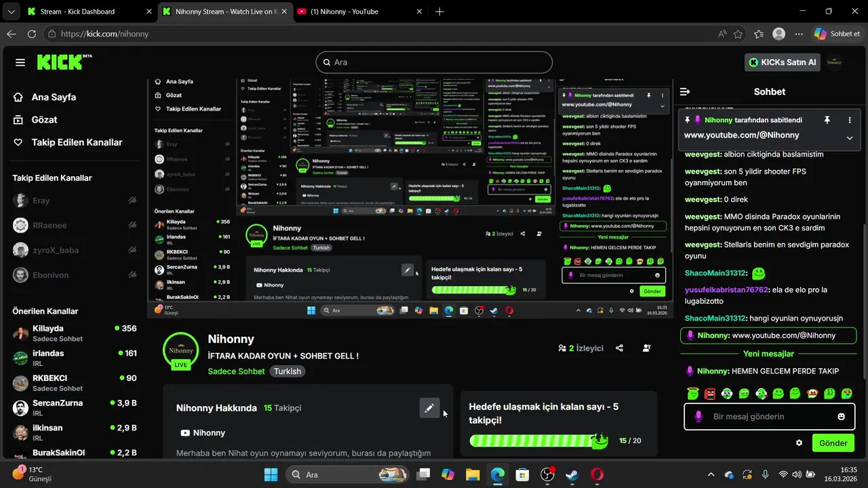The image size is (868, 488).
Task: Click the Sohbet et Copilot button
Action: (838, 34)
